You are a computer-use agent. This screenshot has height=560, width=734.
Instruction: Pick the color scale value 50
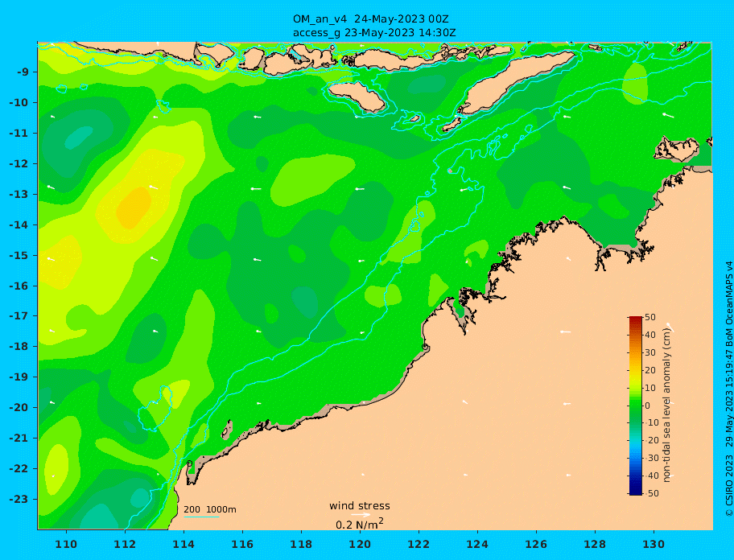pyautogui.click(x=650, y=318)
